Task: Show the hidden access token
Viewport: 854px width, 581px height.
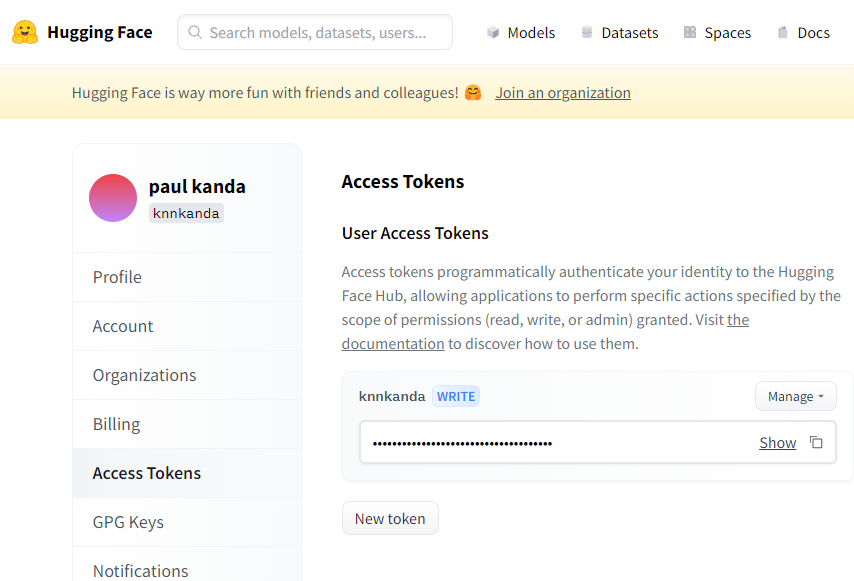Action: pos(777,442)
